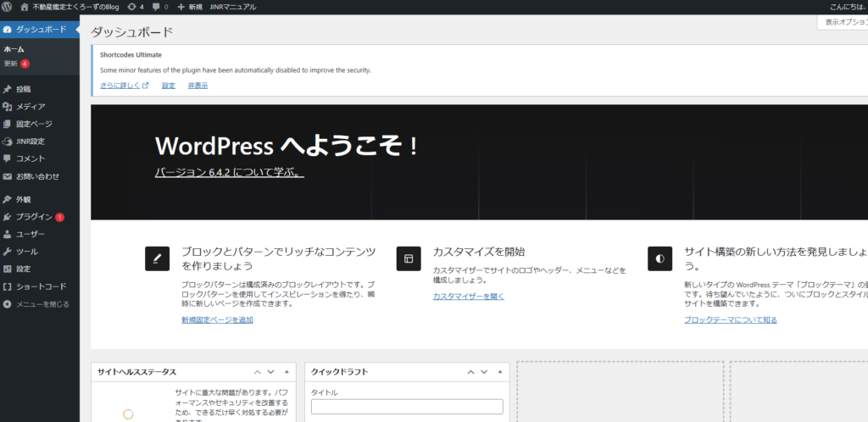Click the WordPress logo in the admin bar
Image resolution: width=868 pixels, height=422 pixels.
pyautogui.click(x=7, y=7)
